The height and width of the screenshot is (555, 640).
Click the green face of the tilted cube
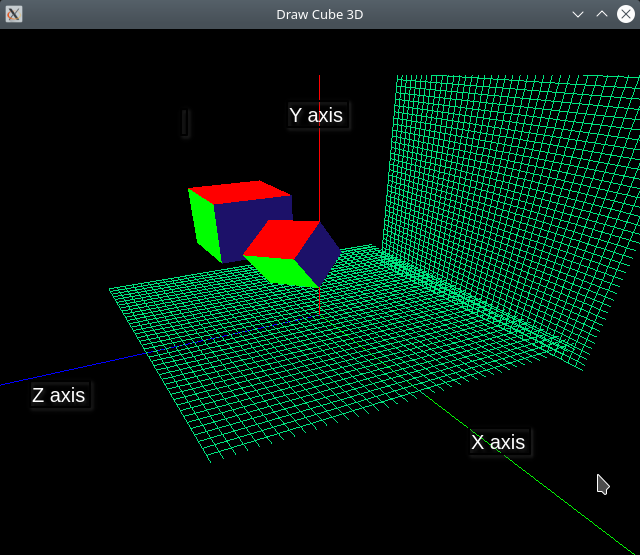click(284, 271)
